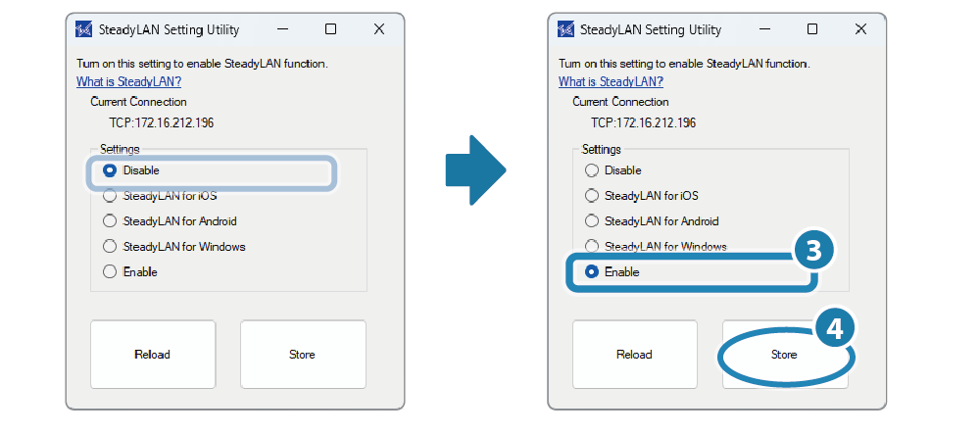980x434 pixels.
Task: Select SteadyLAN for Android in right window
Action: point(592,221)
